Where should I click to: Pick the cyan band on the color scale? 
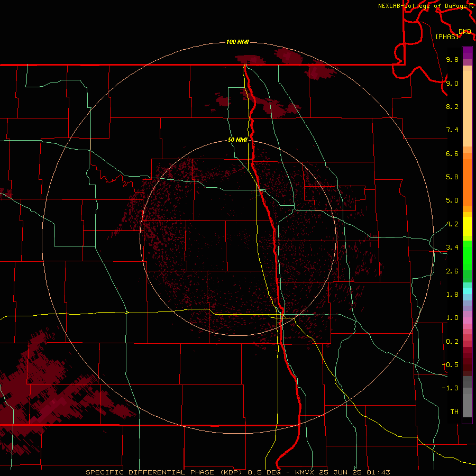pos(467,291)
